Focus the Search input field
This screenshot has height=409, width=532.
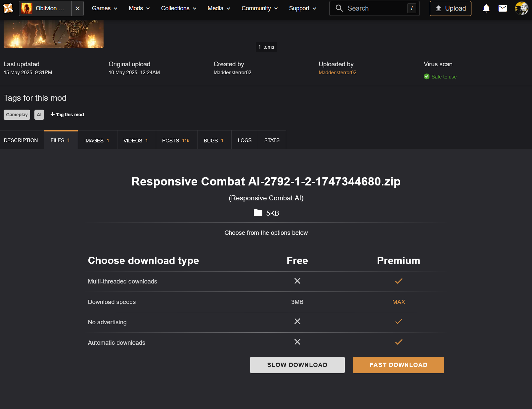[x=375, y=8]
